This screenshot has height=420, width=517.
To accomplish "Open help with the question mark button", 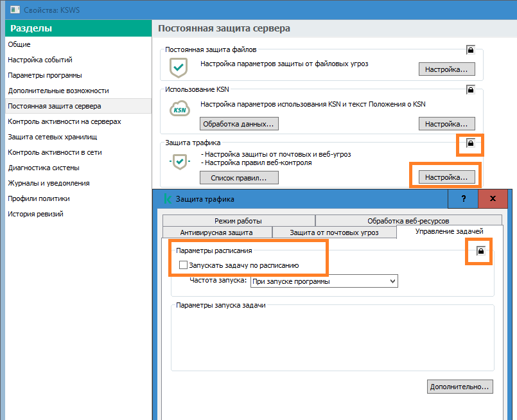I will coord(463,198).
